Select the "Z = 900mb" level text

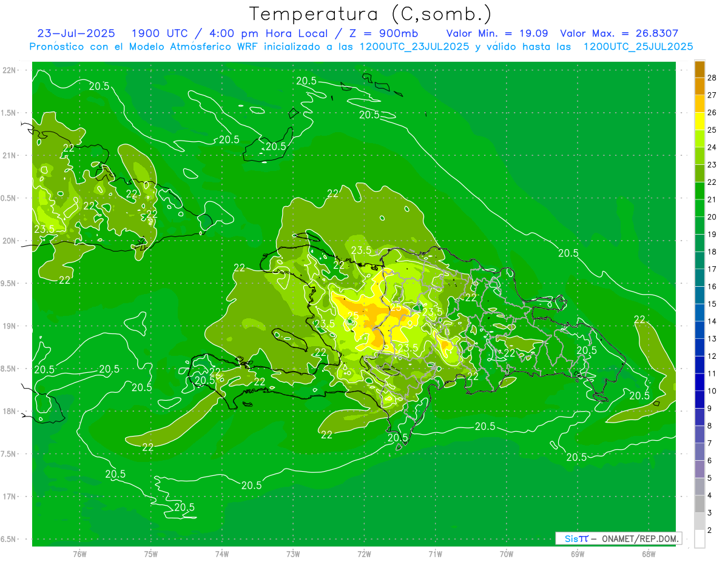click(383, 33)
